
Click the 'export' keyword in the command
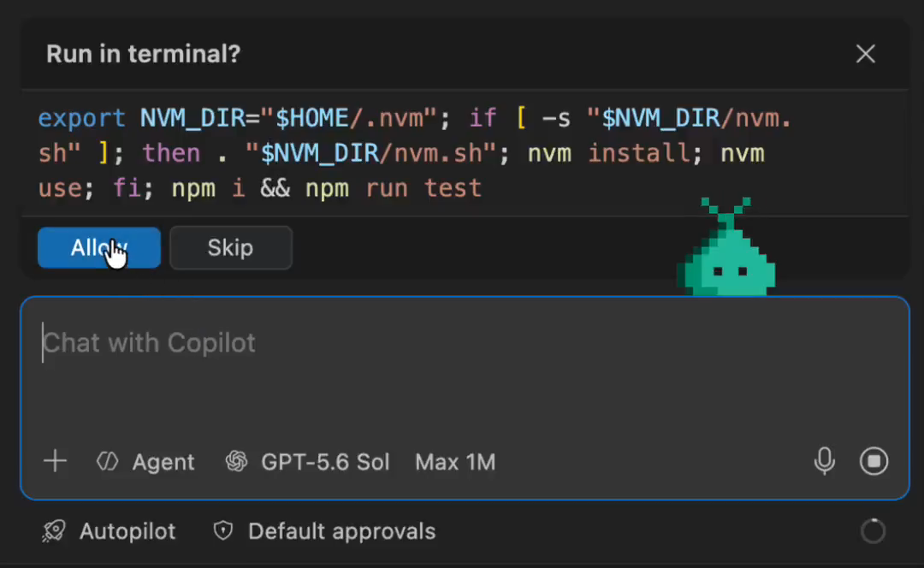coord(82,118)
